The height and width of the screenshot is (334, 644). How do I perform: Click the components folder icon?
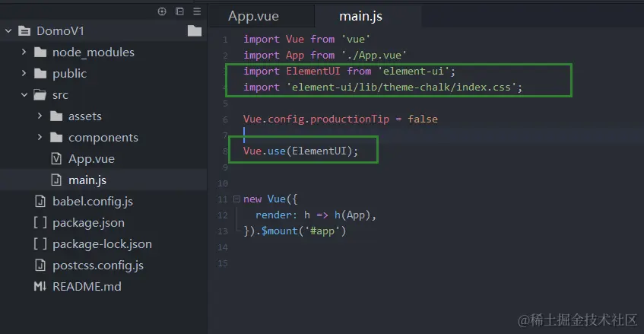(x=56, y=138)
